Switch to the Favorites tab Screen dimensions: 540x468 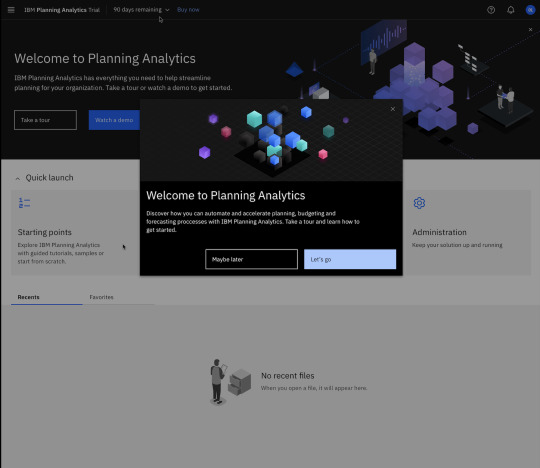click(118, 297)
